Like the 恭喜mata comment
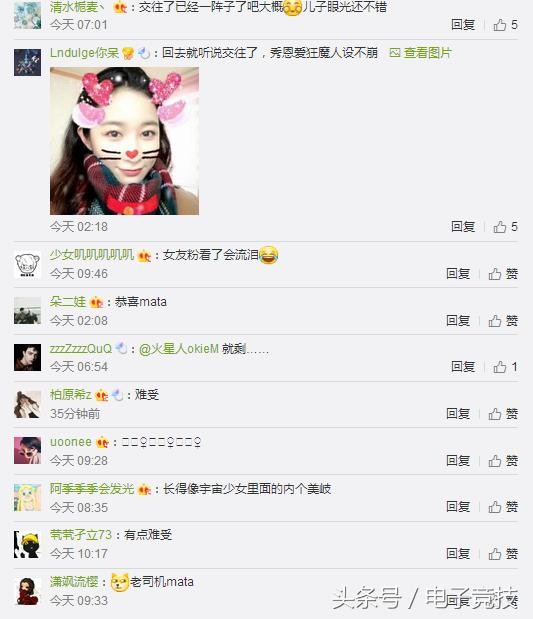Screen dimensions: 533x619 click(503, 321)
